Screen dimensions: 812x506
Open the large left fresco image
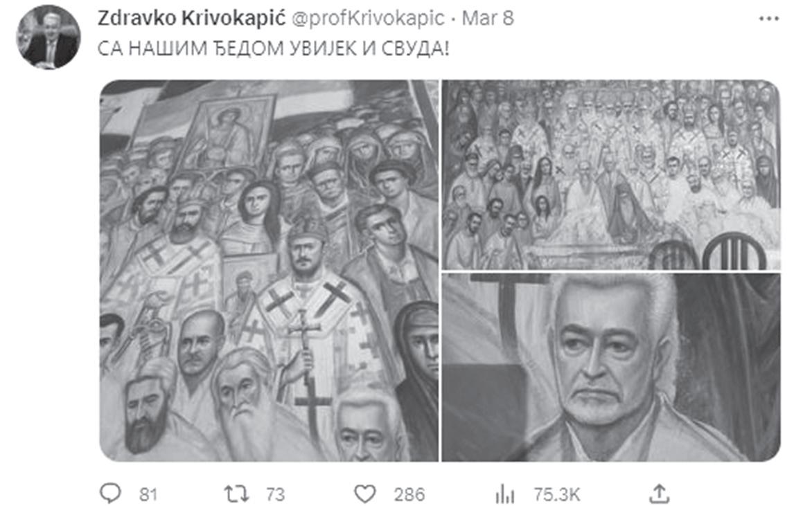270,271
